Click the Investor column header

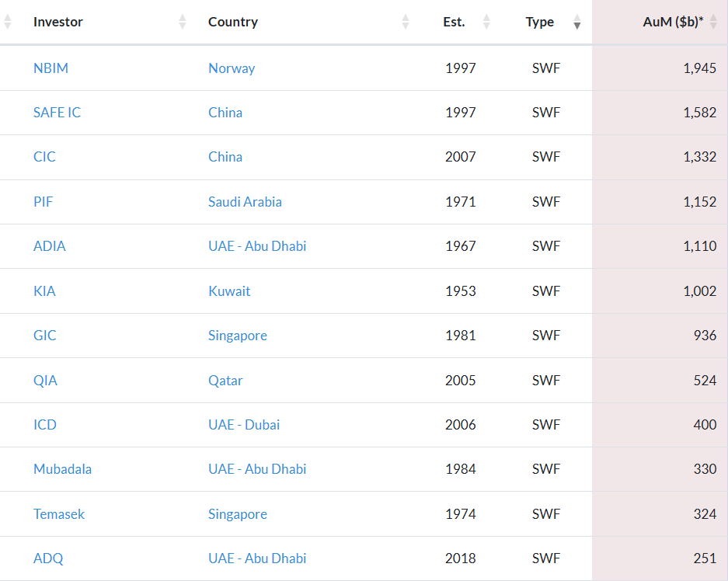click(58, 22)
